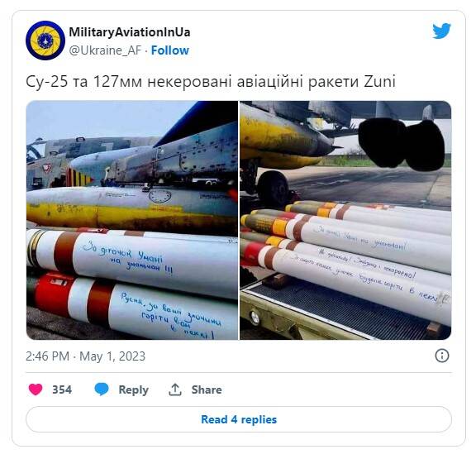Open the right Zuni rockets photo

point(345,220)
